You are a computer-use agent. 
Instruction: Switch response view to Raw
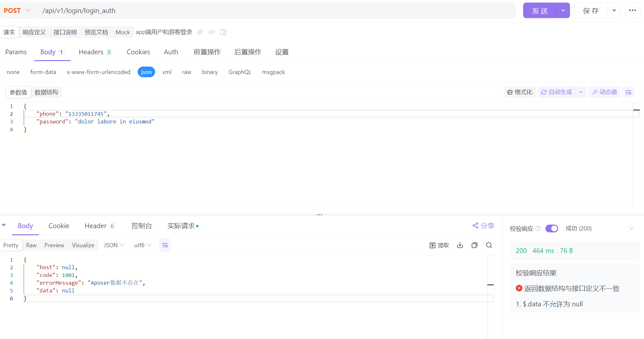[31, 245]
